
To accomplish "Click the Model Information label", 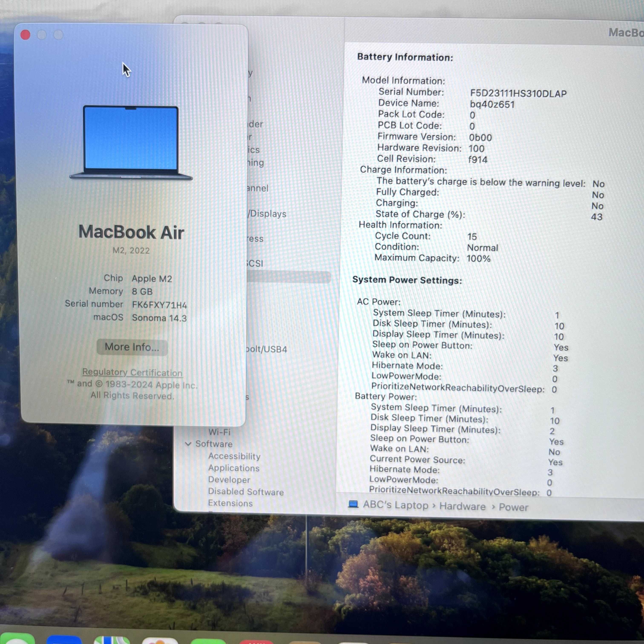I will point(403,81).
